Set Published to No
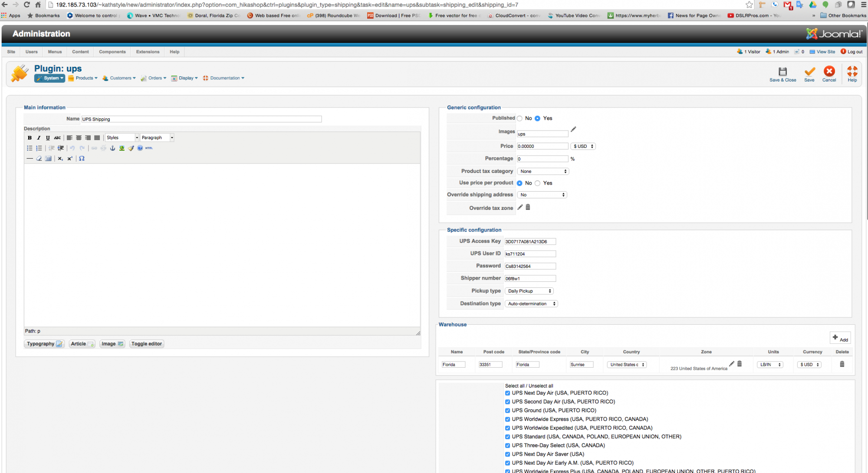 (519, 118)
